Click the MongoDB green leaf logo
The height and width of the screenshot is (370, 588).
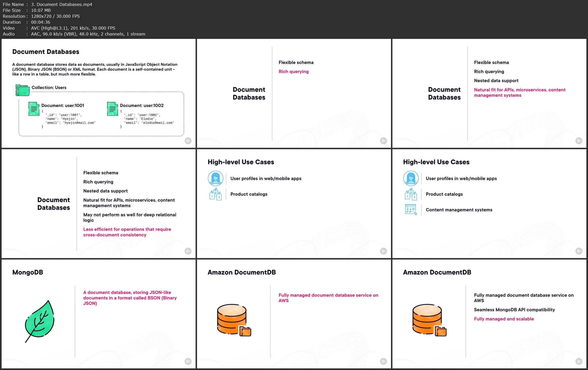click(x=40, y=321)
